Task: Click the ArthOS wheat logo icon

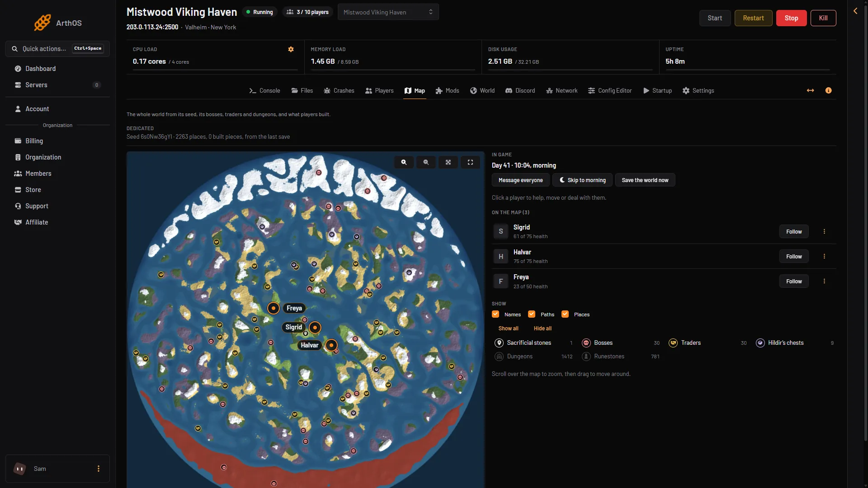Action: point(42,23)
